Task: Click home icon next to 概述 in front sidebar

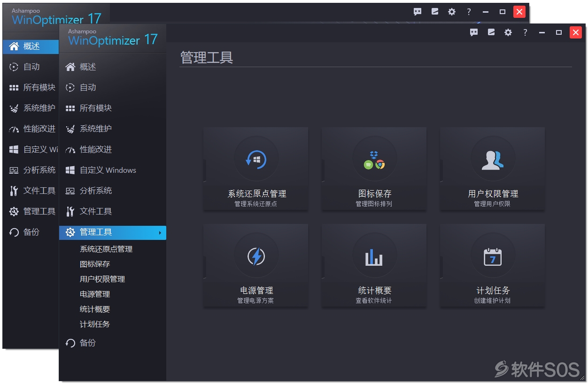Action: coord(70,67)
